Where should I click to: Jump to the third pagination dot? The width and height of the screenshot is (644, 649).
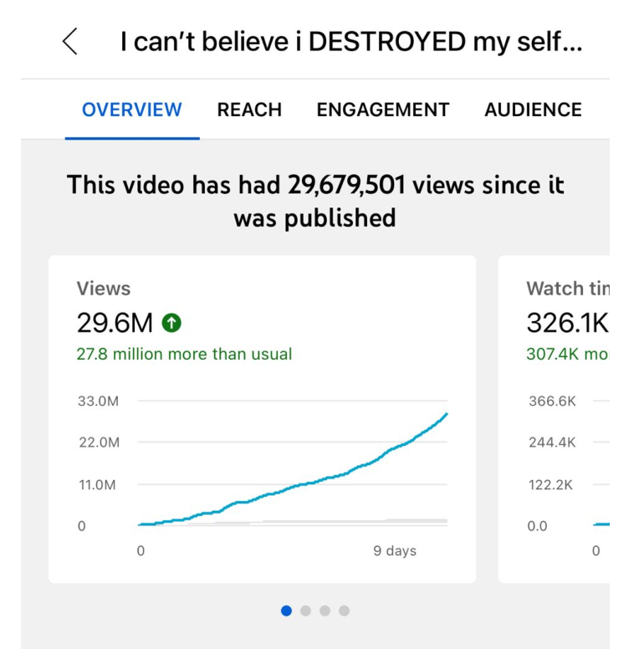tap(325, 611)
